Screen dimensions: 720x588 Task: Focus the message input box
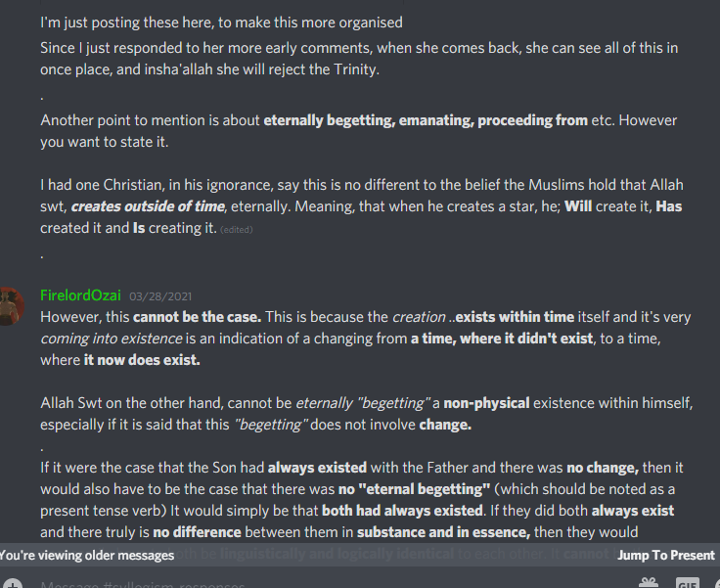click(x=293, y=583)
